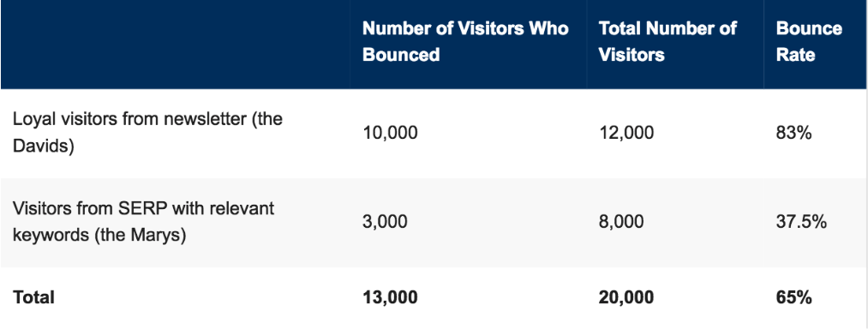Select the word 'Bounced' in the header
This screenshot has height=335, width=868.
click(x=401, y=54)
